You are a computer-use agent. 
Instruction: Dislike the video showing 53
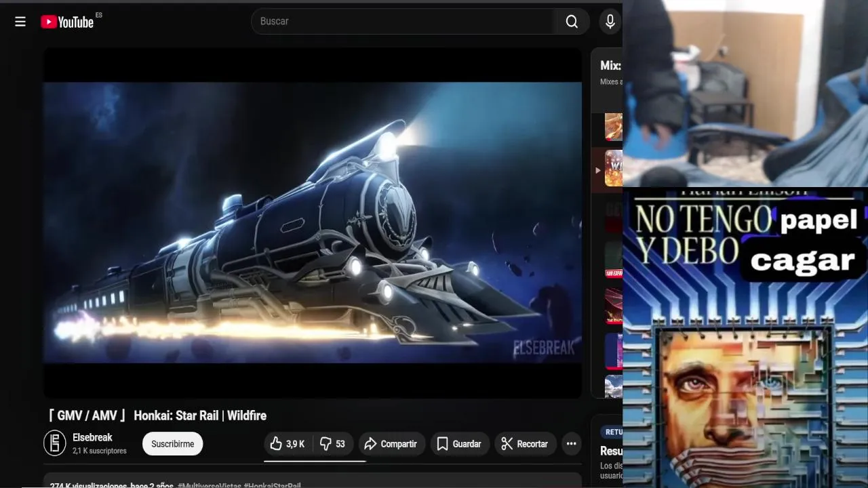pyautogui.click(x=332, y=444)
